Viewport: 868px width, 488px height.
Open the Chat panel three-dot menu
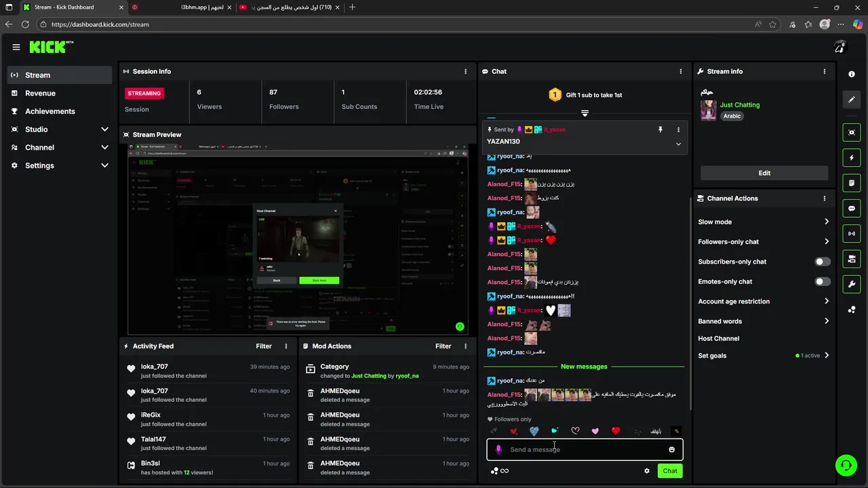681,71
